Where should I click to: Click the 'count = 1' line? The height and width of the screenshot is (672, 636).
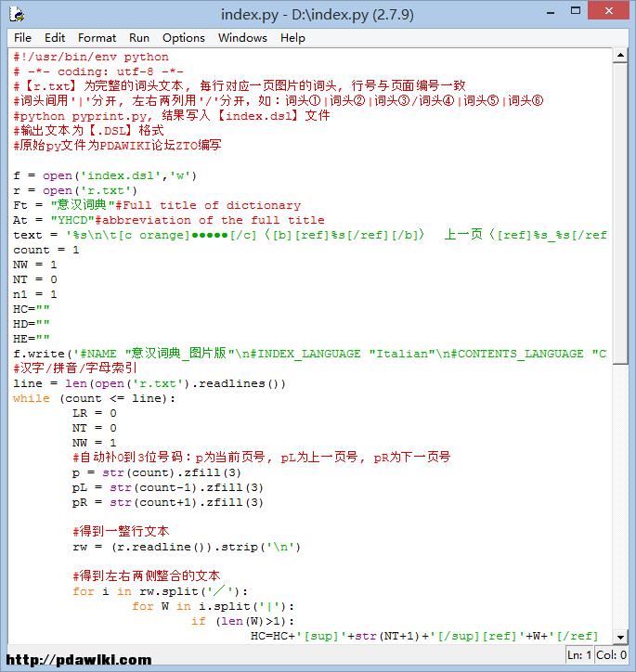click(x=45, y=250)
